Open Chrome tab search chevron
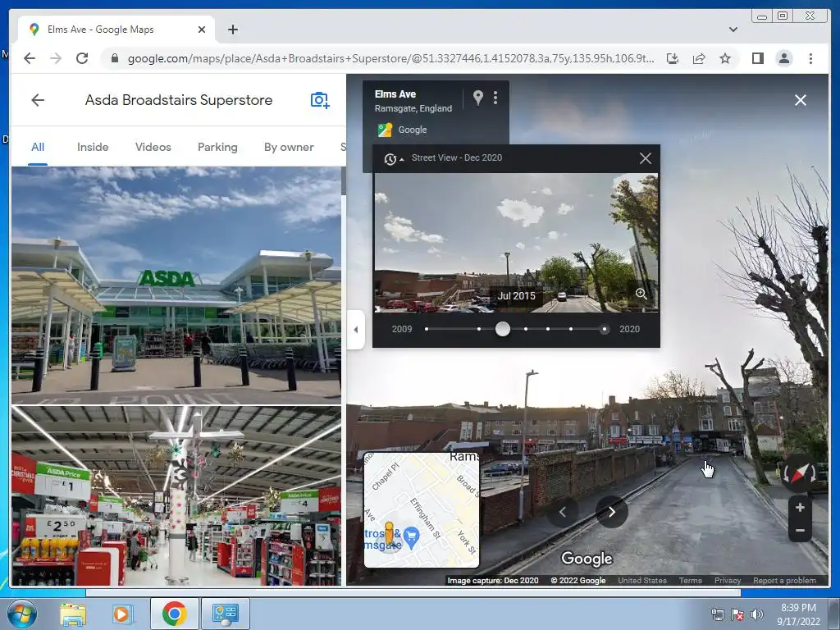 pos(733,30)
